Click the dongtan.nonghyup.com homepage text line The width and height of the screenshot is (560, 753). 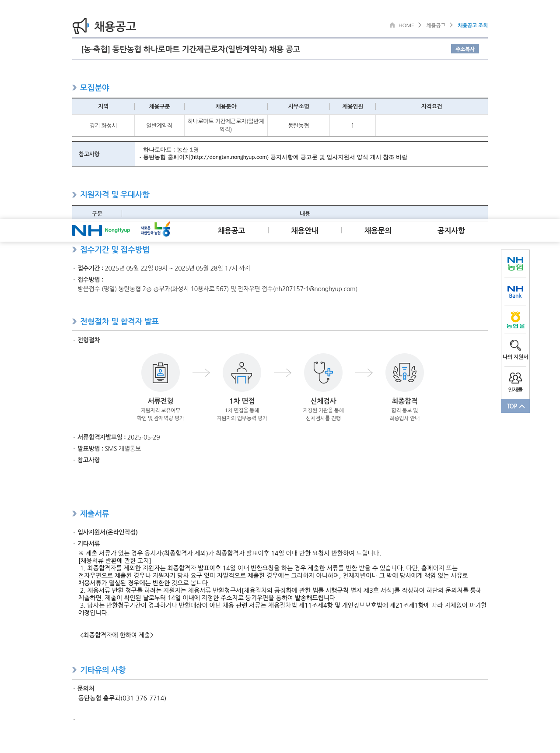tap(273, 157)
